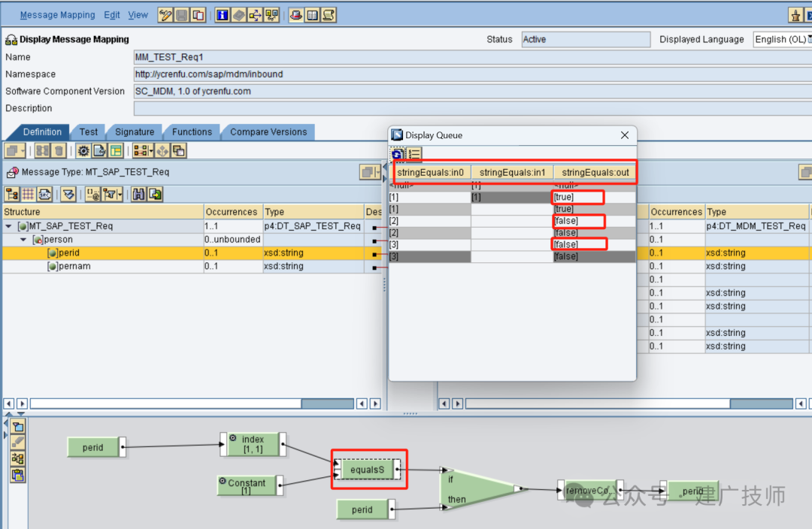Screen dimensions: 812x529
Task: Switch to edit mode using the pencil-glasses icon
Action: [x=165, y=15]
